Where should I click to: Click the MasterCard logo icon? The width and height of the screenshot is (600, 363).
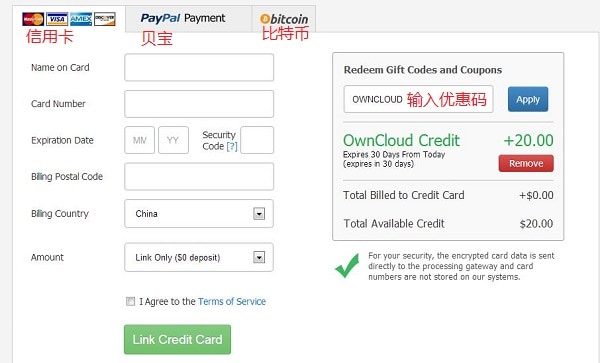click(33, 19)
